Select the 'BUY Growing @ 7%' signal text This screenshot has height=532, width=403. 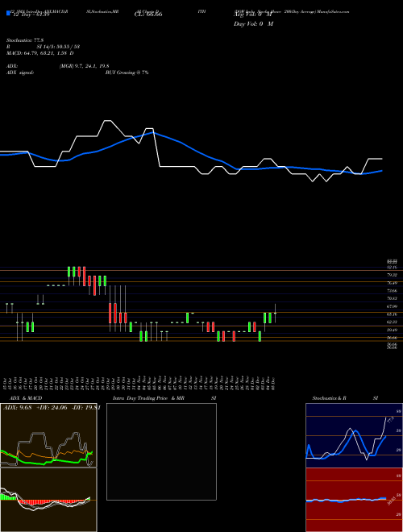[127, 73]
